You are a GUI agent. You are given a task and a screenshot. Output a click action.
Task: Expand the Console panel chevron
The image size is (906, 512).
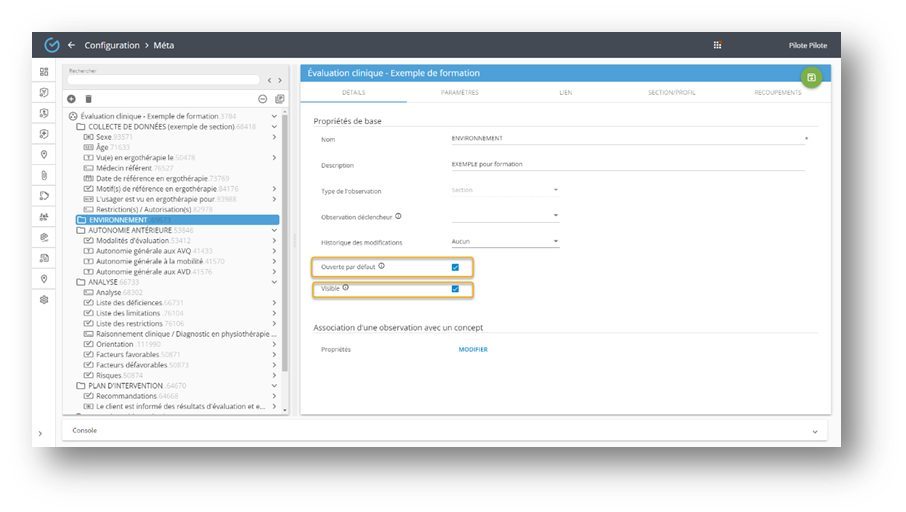(816, 431)
